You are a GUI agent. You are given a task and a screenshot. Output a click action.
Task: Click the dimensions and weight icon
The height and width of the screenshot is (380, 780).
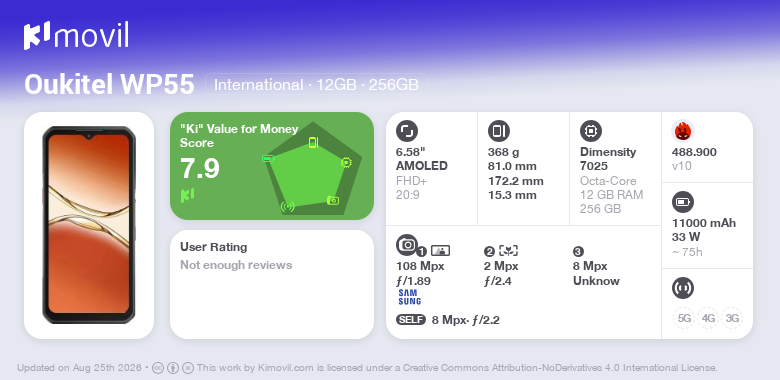click(x=499, y=131)
